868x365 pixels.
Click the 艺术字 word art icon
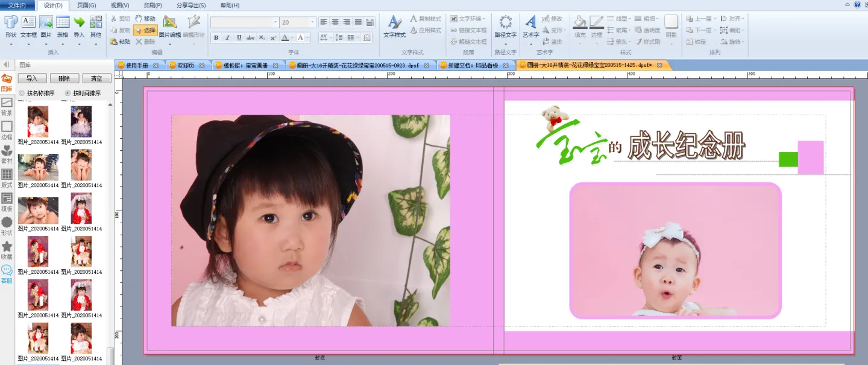point(530,27)
